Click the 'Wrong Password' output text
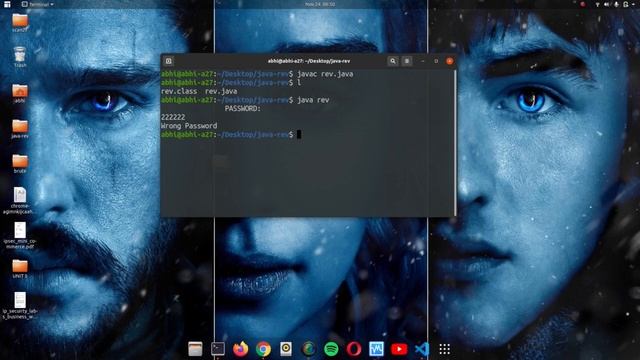Viewport: 640px width, 360px height. pos(189,126)
